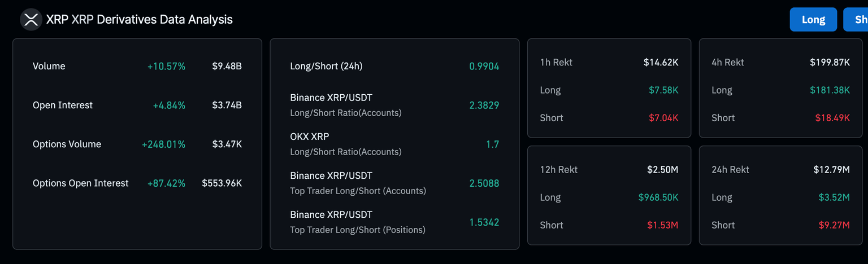
Task: Select the 24h Rekt total $12.79M
Action: click(831, 169)
